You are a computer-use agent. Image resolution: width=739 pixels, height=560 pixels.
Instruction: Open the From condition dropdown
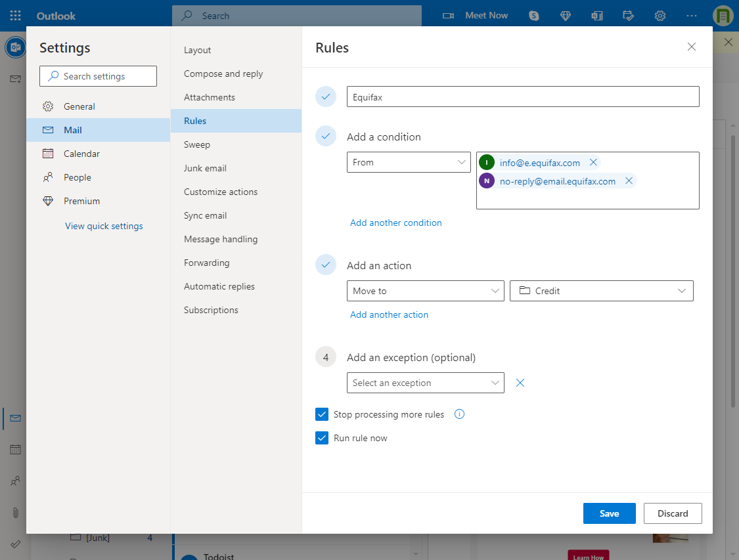pyautogui.click(x=409, y=162)
